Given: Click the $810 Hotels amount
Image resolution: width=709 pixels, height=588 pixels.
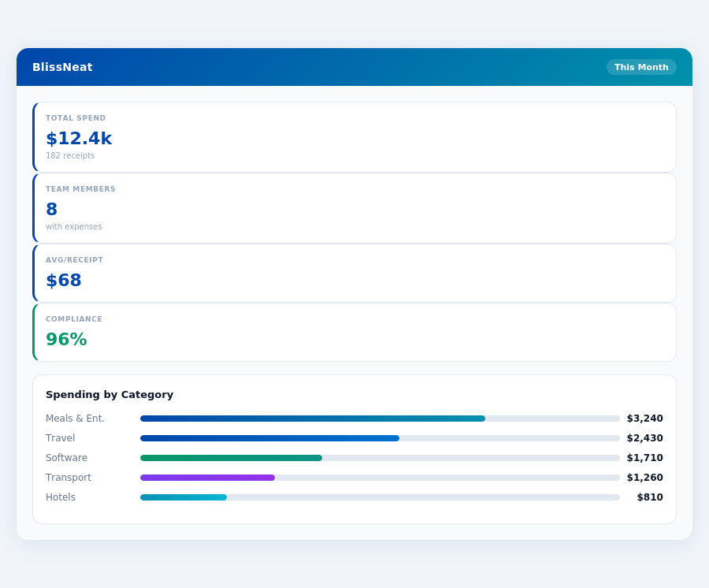Looking at the screenshot, I should point(650,497).
